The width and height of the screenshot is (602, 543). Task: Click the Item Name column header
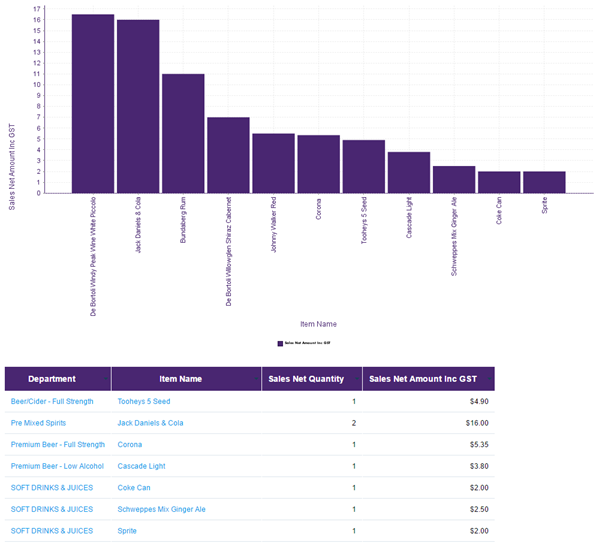coord(187,379)
